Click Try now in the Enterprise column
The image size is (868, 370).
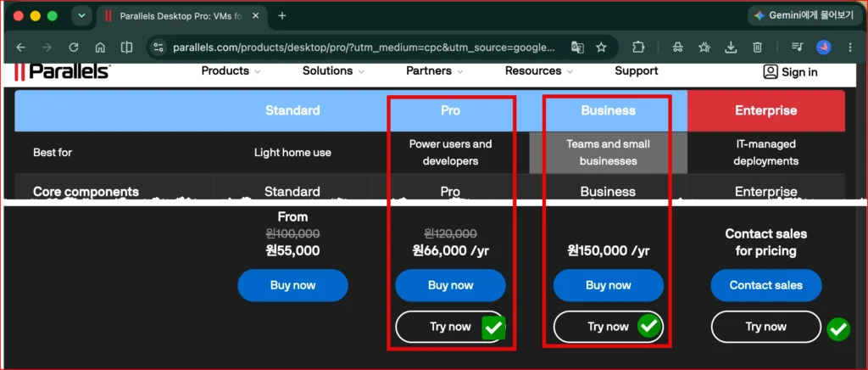pyautogui.click(x=766, y=327)
